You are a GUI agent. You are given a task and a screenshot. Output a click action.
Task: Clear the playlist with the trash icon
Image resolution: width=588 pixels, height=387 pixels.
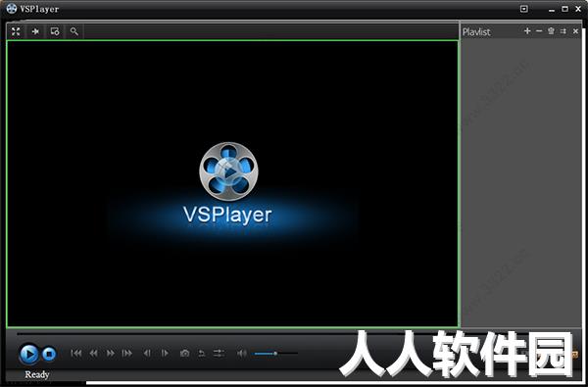551,31
